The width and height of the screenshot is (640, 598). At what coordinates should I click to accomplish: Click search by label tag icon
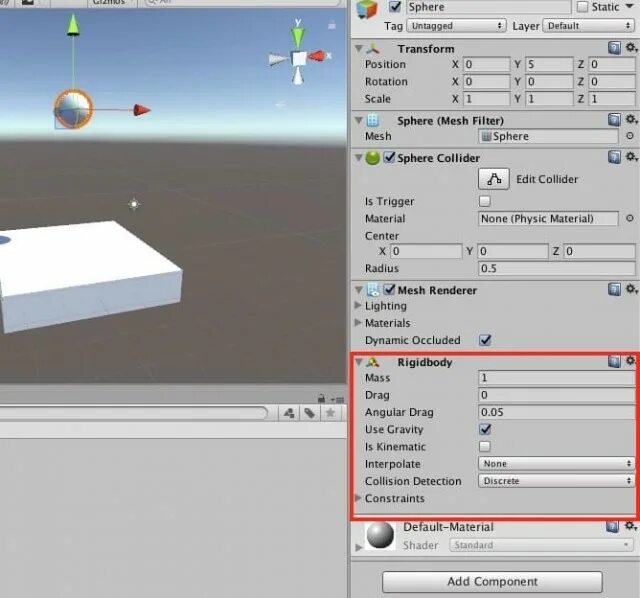pos(309,413)
